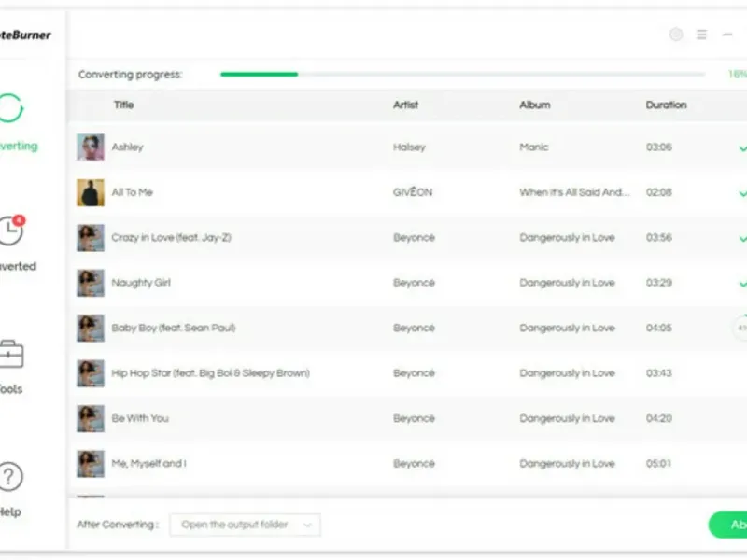Click the green checkmark on Ashley row
The height and width of the screenshot is (560, 747).
coord(742,148)
